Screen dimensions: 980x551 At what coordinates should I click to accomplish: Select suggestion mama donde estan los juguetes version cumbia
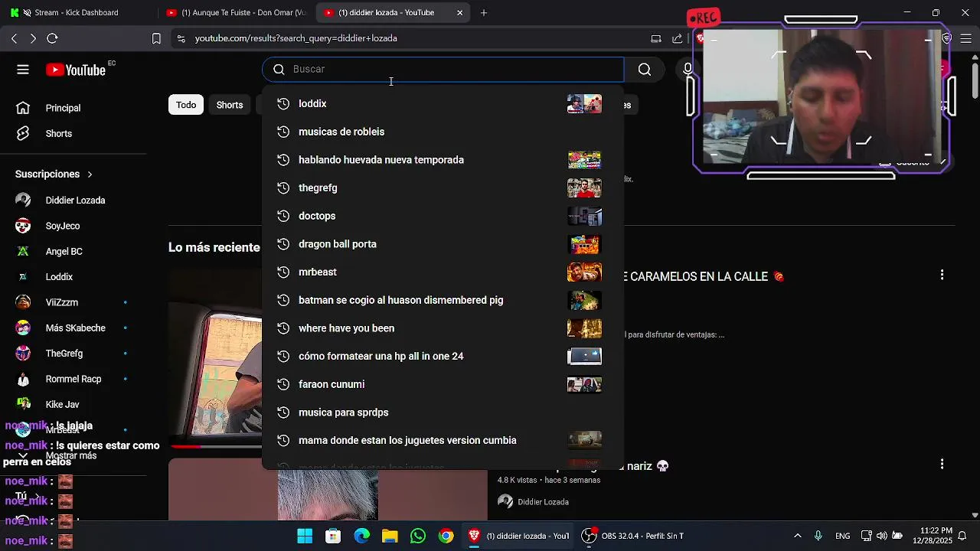coord(443,440)
